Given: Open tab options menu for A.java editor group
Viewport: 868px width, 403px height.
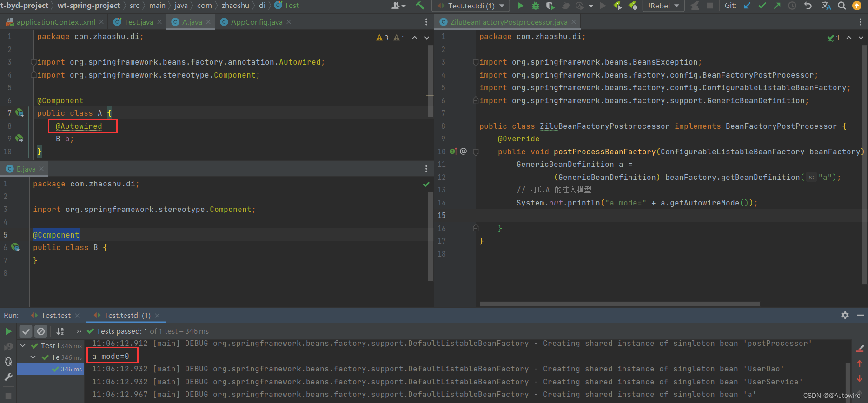Looking at the screenshot, I should (x=426, y=22).
